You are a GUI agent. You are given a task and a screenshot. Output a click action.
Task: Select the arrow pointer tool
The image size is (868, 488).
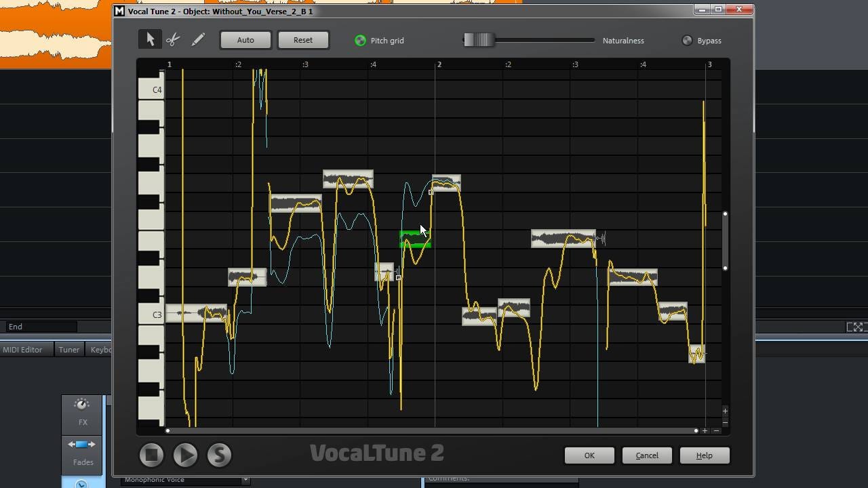point(150,40)
